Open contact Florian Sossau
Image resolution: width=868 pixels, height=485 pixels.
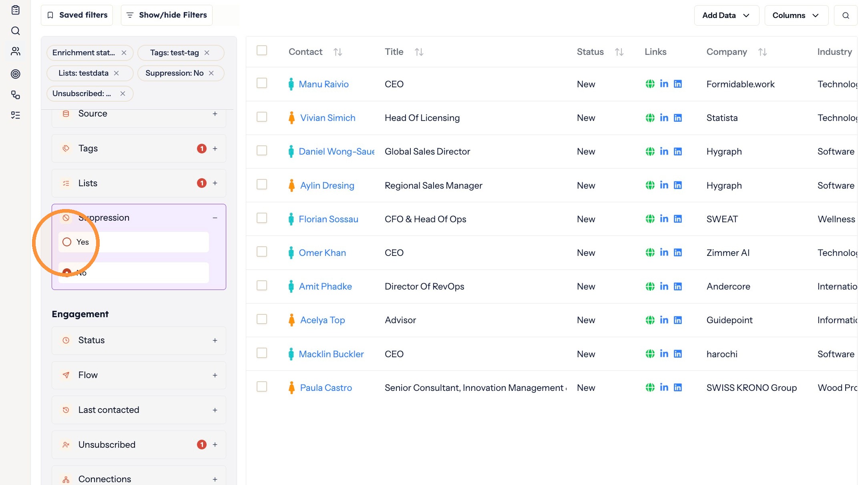click(328, 219)
